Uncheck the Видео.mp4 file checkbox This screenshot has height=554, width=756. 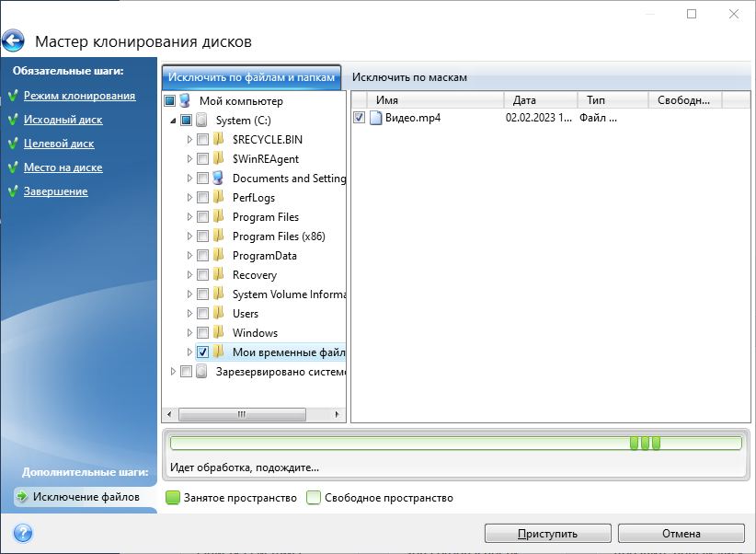tap(359, 118)
